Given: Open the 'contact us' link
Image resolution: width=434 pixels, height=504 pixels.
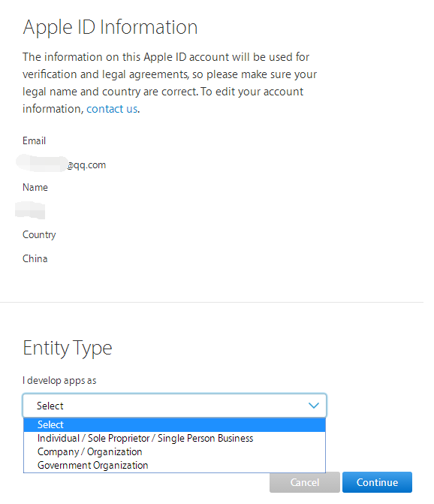Looking at the screenshot, I should (112, 109).
